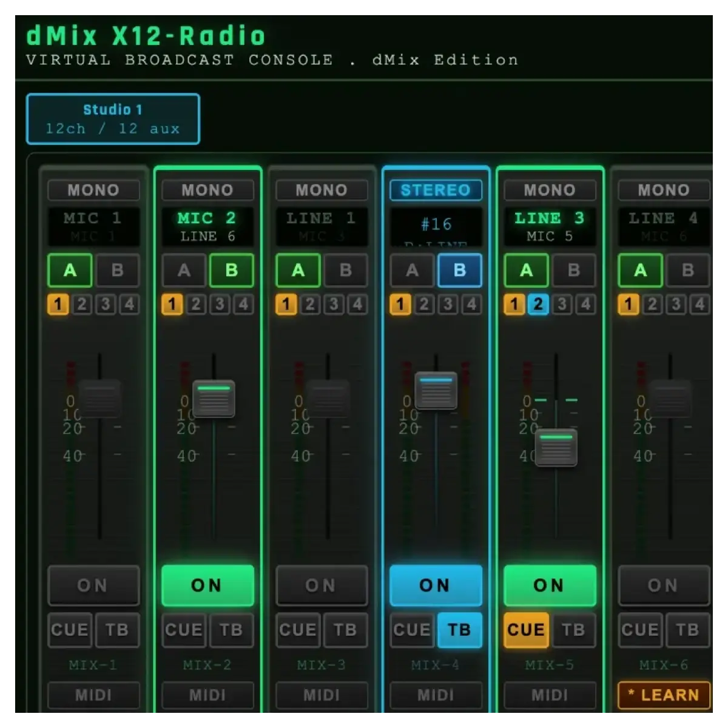Enable TB on MIX-1 channel
The width and height of the screenshot is (728, 728).
(x=117, y=630)
